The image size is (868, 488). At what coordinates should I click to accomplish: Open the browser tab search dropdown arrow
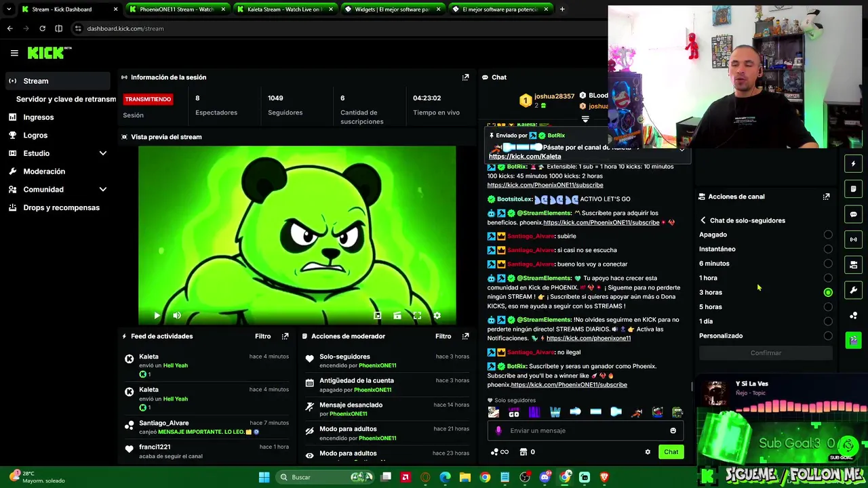point(9,9)
